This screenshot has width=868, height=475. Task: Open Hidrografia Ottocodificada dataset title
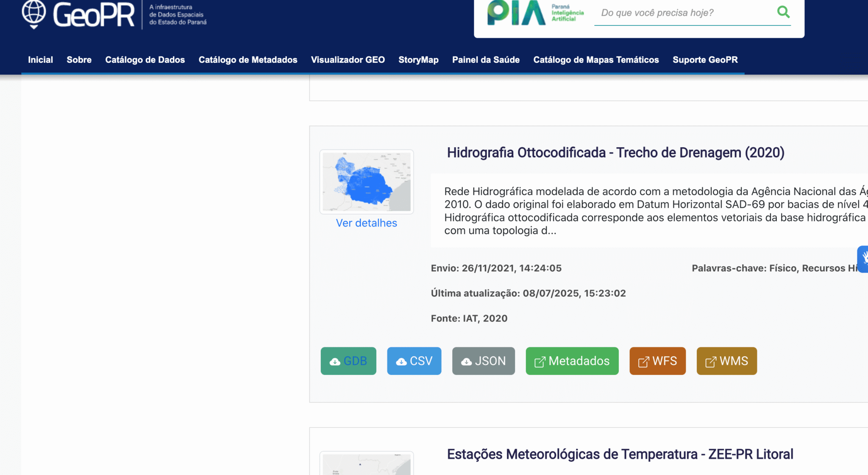tap(615, 153)
